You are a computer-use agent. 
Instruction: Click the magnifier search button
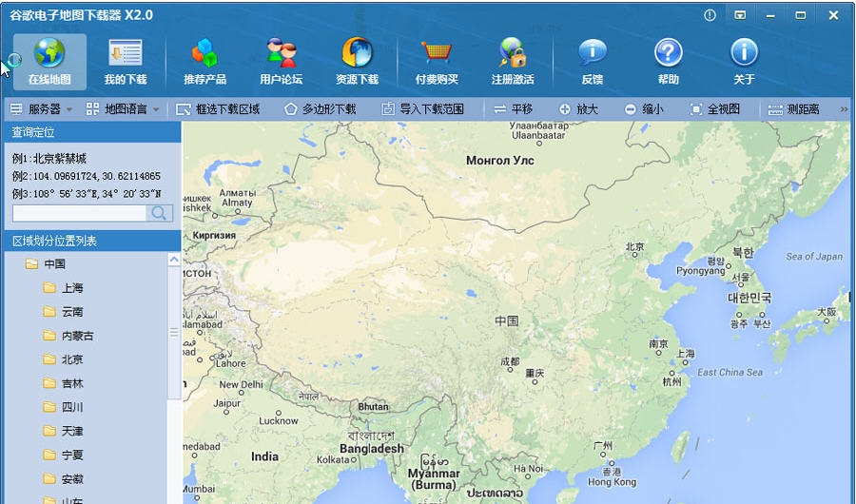coord(159,213)
